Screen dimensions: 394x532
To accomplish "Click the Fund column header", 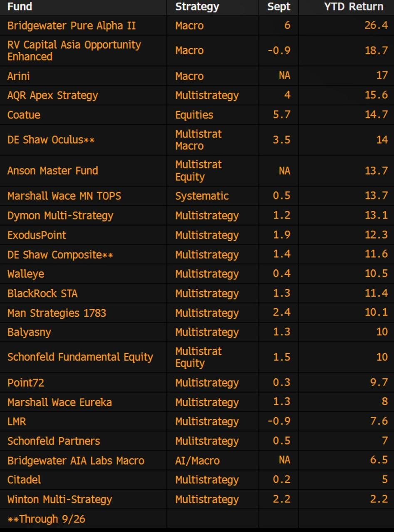I will [20, 7].
